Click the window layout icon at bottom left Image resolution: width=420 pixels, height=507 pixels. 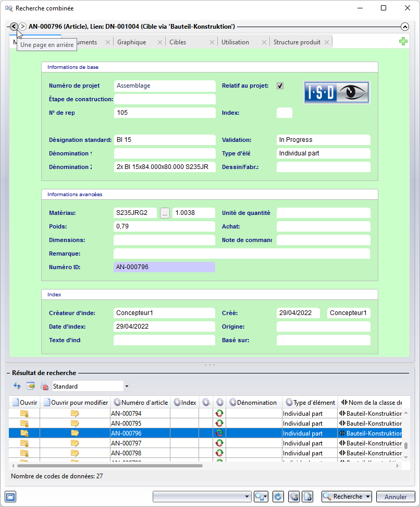(10, 497)
